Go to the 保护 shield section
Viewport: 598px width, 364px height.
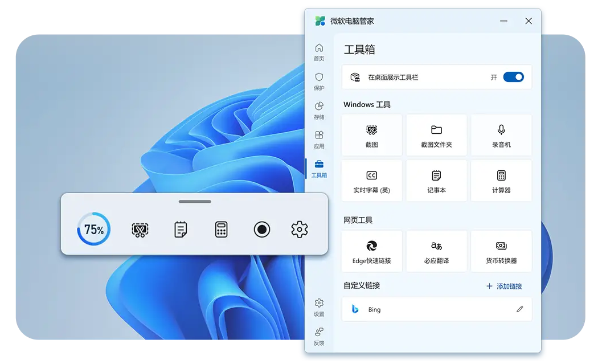319,81
